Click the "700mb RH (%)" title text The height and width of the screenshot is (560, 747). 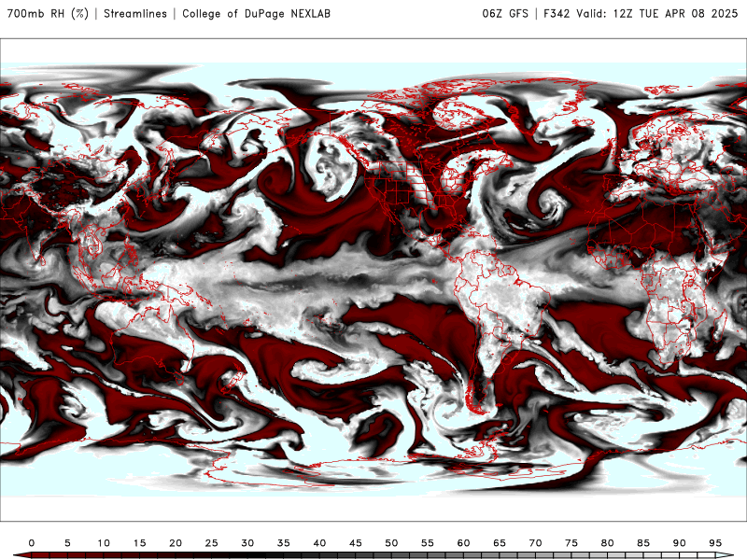tap(48, 13)
